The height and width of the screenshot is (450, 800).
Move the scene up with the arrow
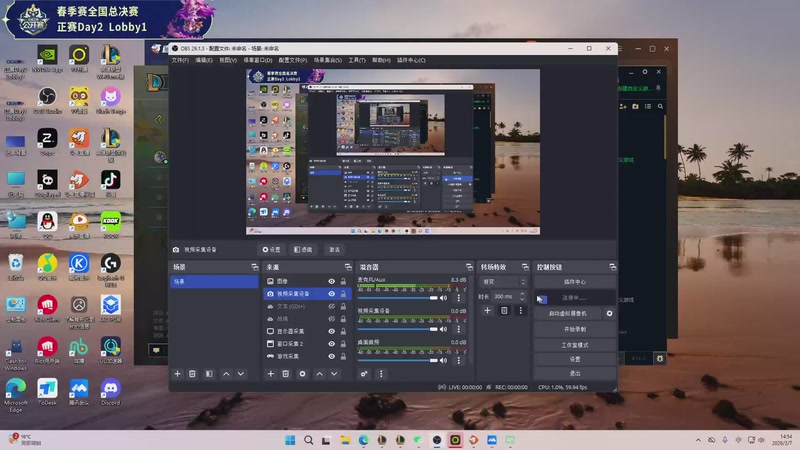(226, 374)
